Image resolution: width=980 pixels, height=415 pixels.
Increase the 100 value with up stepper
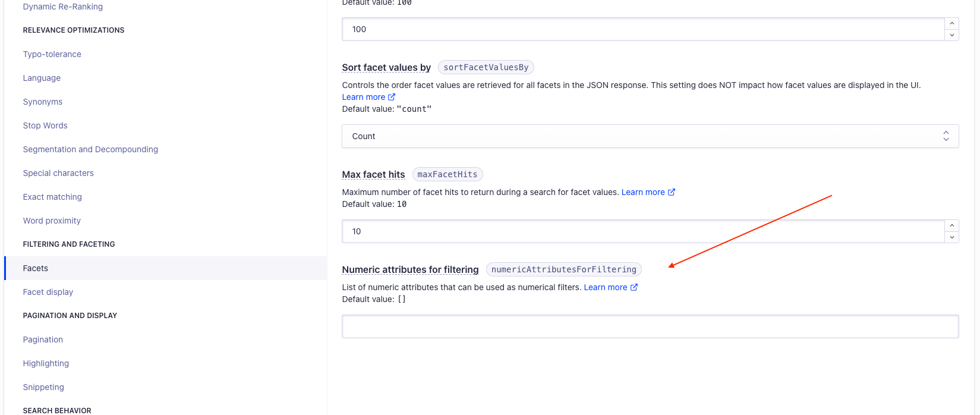coord(951,23)
